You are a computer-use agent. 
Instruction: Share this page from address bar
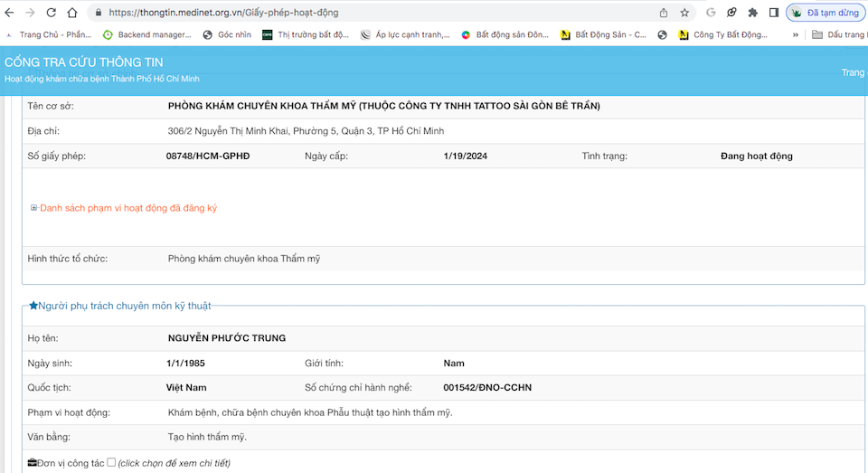663,12
